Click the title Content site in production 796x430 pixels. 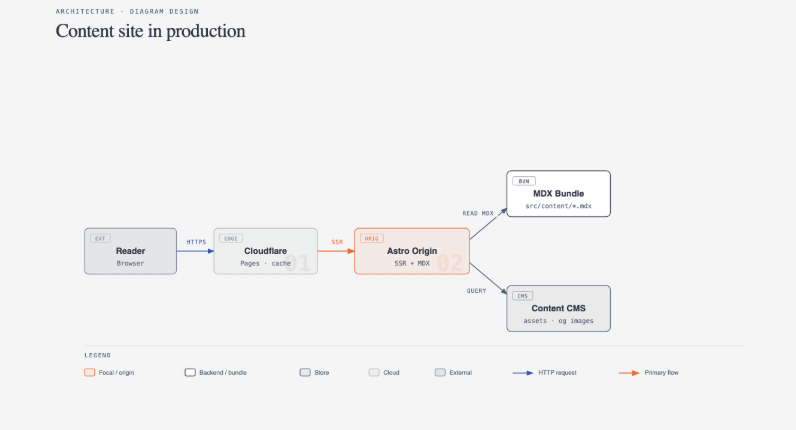(150, 31)
